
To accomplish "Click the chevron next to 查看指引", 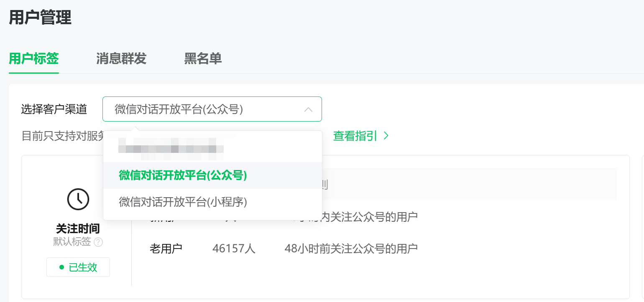I will click(x=386, y=136).
